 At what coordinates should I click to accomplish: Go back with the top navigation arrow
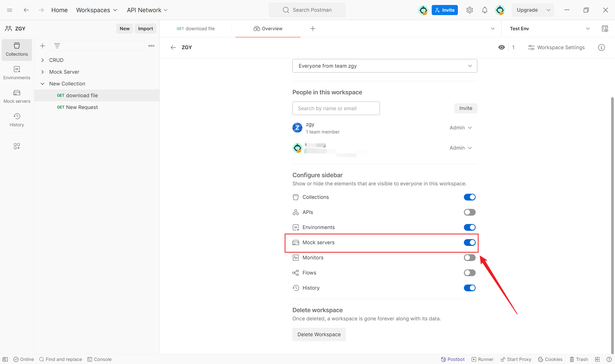26,10
